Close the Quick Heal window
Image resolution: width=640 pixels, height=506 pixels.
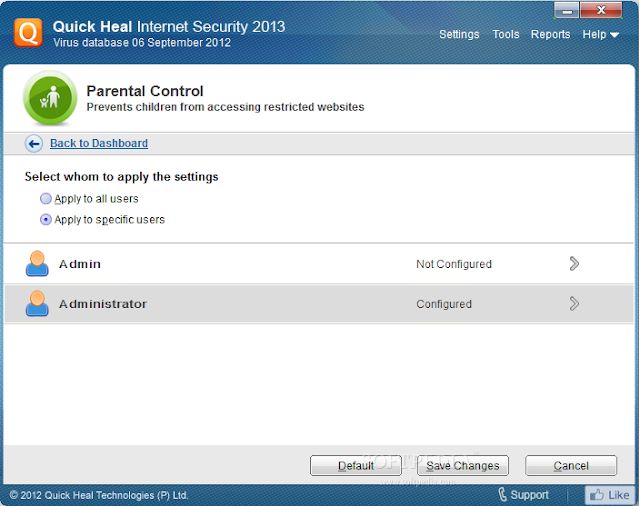point(601,11)
